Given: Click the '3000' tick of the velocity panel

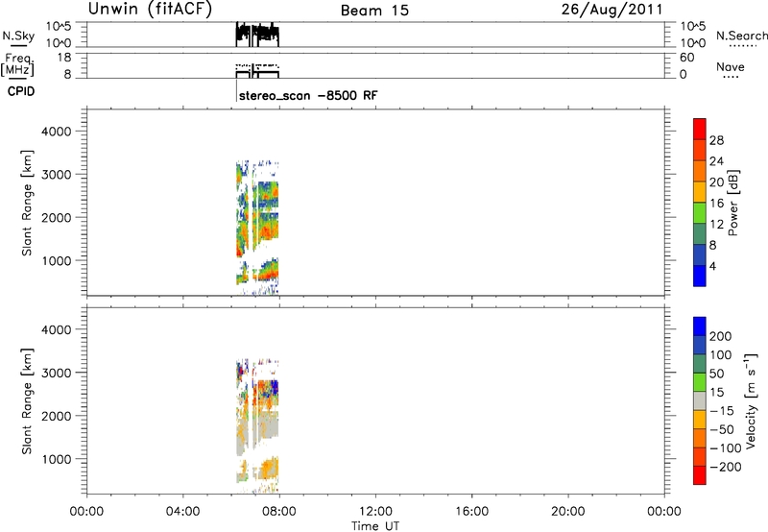Looking at the screenshot, I should 56,373.
